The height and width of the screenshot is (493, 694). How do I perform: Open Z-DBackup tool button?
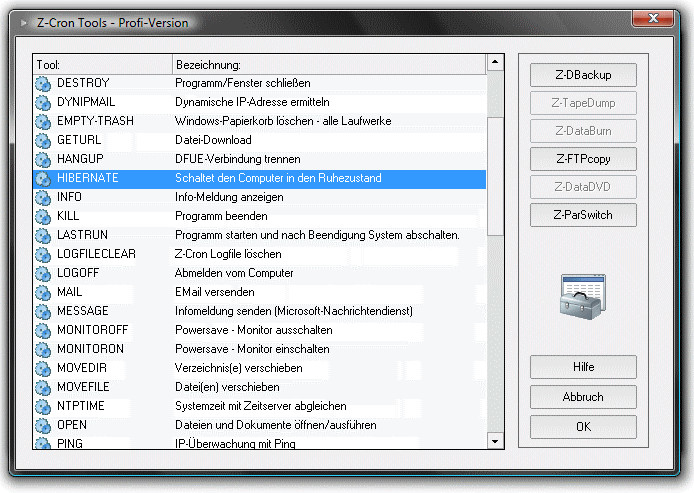coord(583,75)
